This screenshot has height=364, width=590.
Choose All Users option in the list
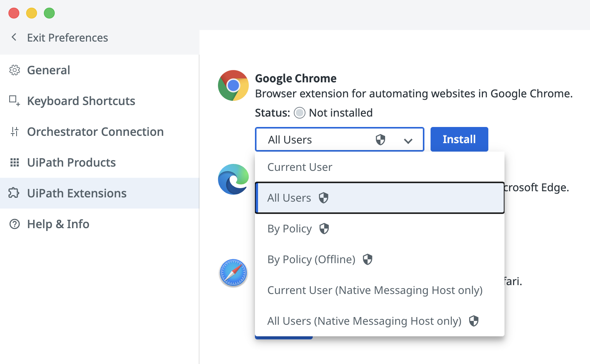tap(380, 198)
